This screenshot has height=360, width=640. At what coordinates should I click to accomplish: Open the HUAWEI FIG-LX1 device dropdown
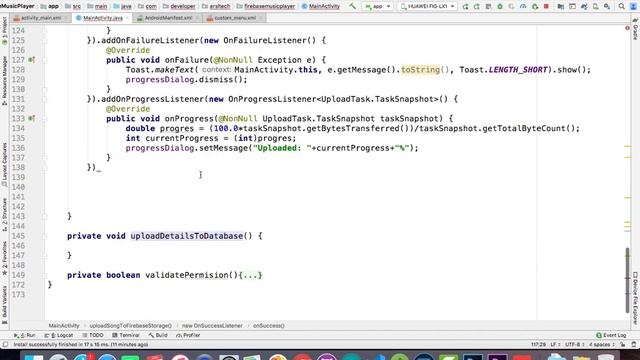(427, 6)
